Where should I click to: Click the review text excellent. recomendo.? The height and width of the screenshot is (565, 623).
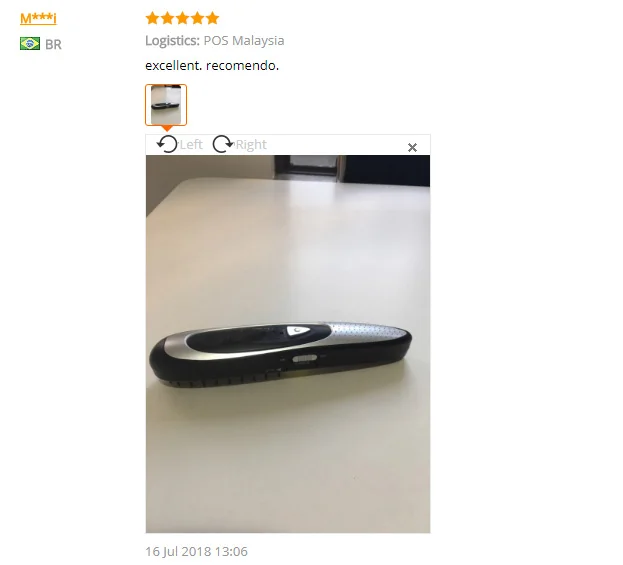[x=212, y=65]
